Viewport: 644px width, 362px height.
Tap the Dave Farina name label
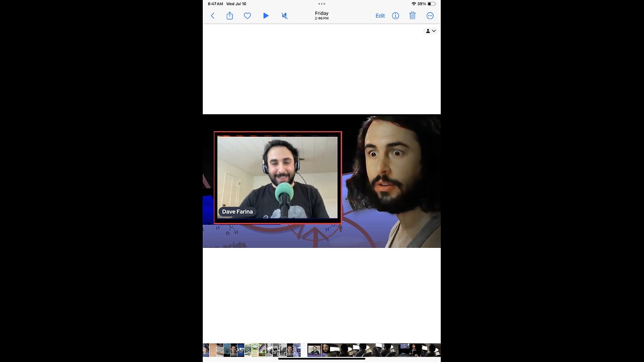237,212
